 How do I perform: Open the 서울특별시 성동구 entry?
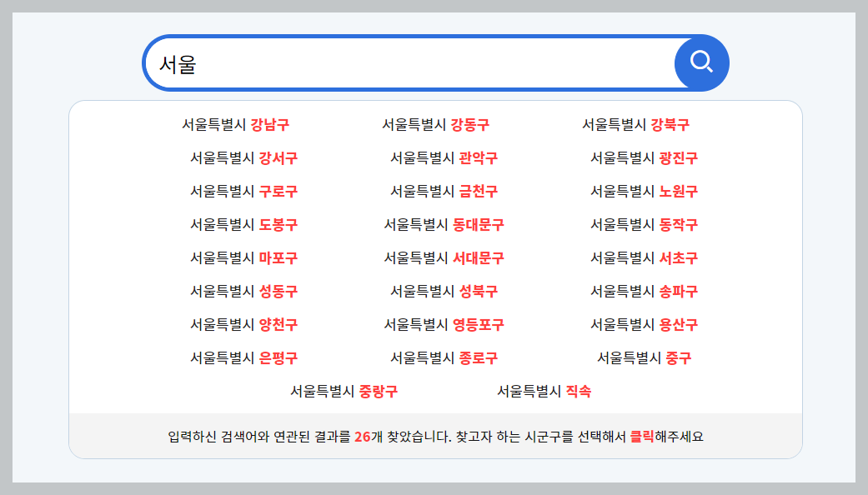click(x=244, y=291)
